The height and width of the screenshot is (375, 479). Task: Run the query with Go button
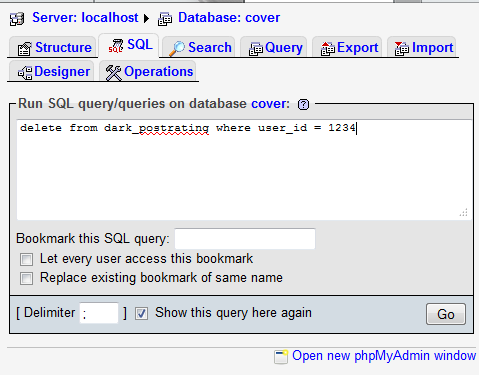point(446,314)
